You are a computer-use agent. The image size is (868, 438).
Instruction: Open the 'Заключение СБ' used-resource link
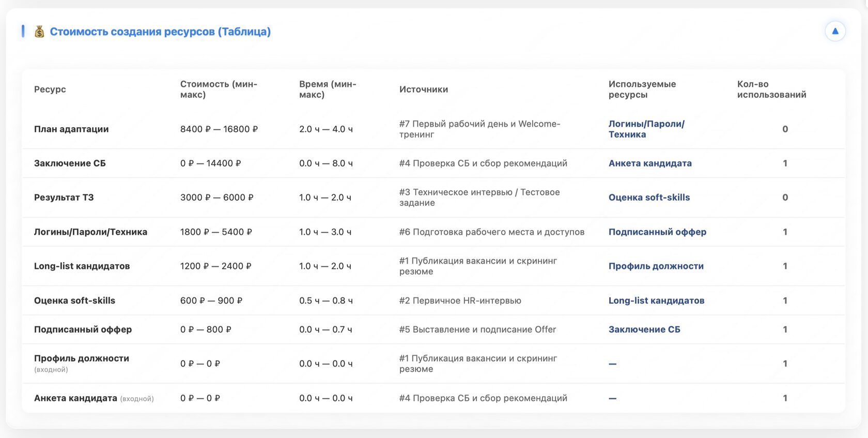[x=644, y=329]
